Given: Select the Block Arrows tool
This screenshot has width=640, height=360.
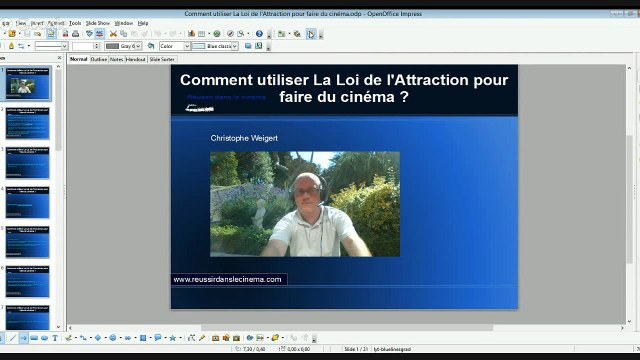Looking at the screenshot, I should point(128,338).
